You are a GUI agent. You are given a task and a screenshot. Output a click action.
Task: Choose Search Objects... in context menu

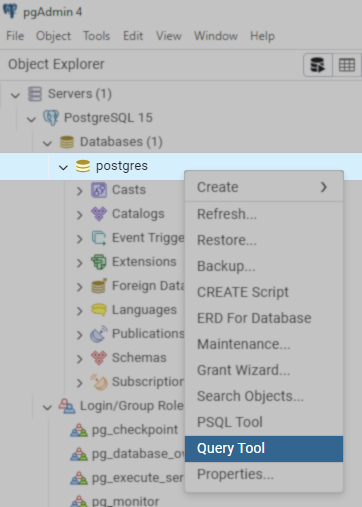point(264,396)
